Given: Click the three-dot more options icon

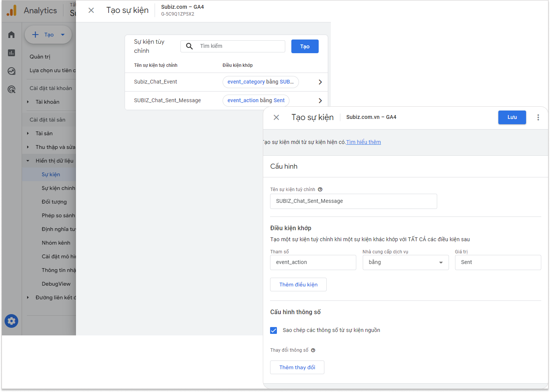Looking at the screenshot, I should (538, 117).
